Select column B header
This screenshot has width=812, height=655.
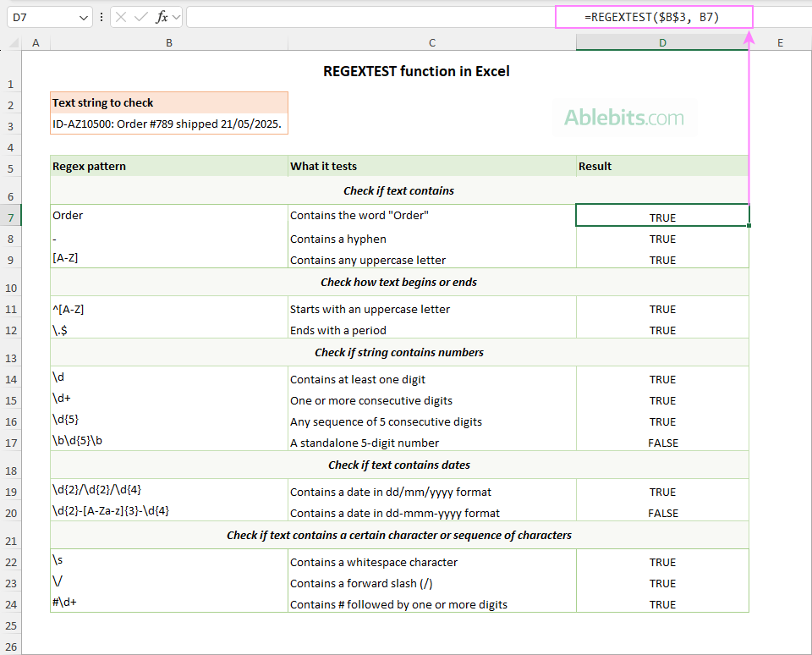(x=169, y=43)
